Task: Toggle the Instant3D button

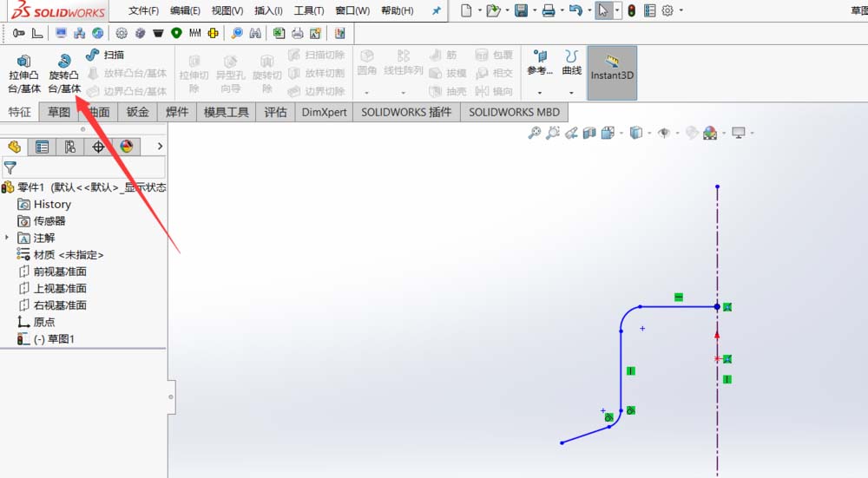Action: click(x=612, y=73)
